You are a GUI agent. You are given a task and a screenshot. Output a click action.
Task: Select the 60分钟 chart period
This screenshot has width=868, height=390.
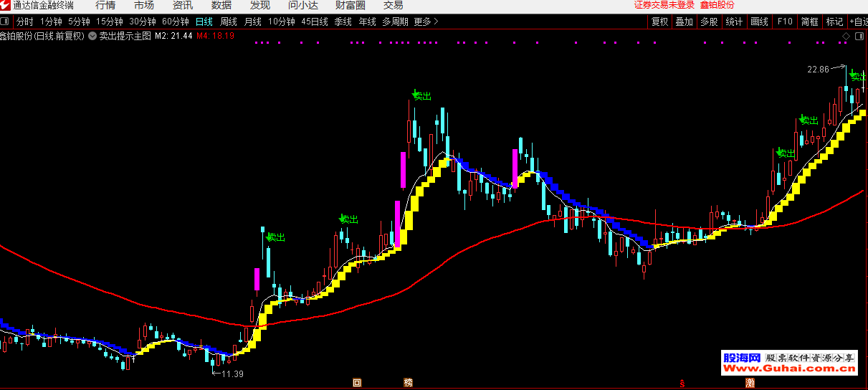(175, 22)
